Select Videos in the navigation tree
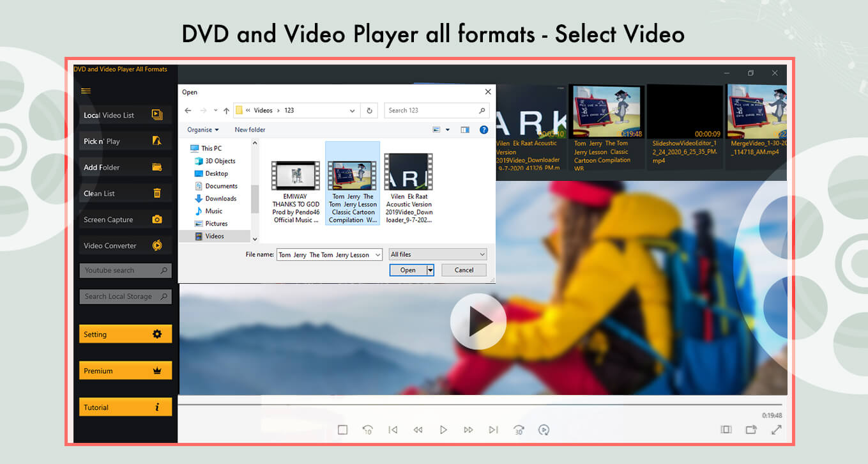Screen dimensions: 868x464 click(x=214, y=236)
